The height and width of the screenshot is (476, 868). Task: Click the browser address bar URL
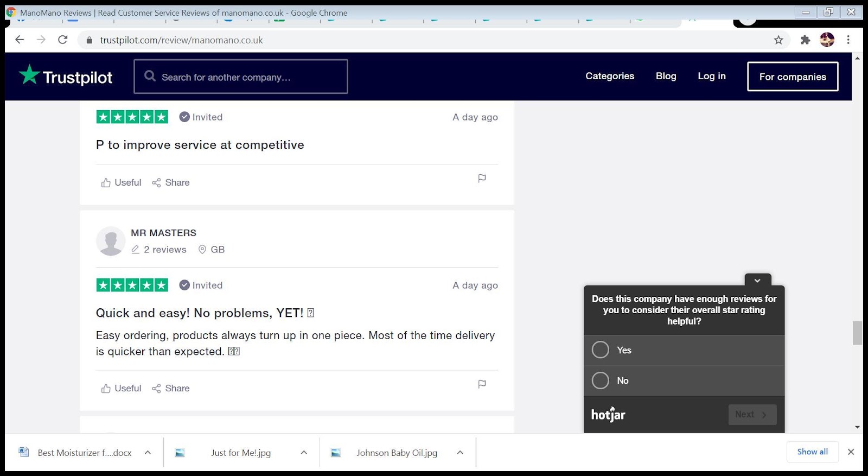pyautogui.click(x=181, y=40)
